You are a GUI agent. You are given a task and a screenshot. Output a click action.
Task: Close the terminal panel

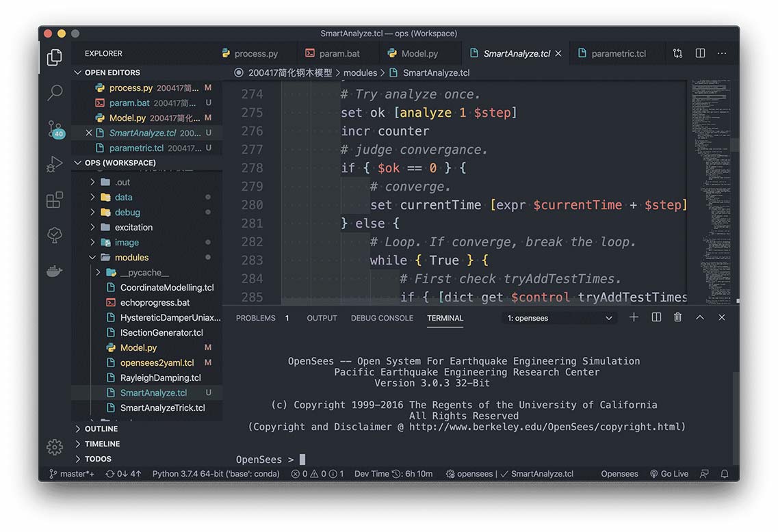pos(722,317)
